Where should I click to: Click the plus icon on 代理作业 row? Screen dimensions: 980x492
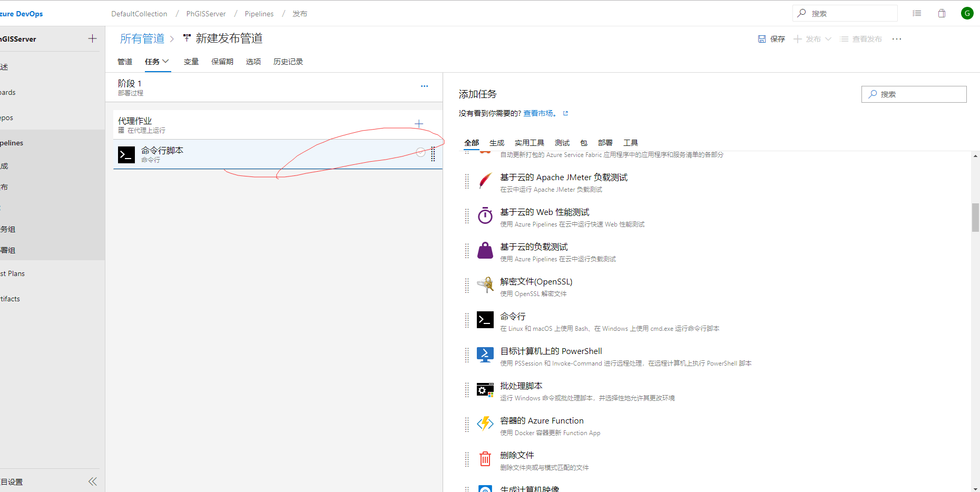(x=419, y=124)
